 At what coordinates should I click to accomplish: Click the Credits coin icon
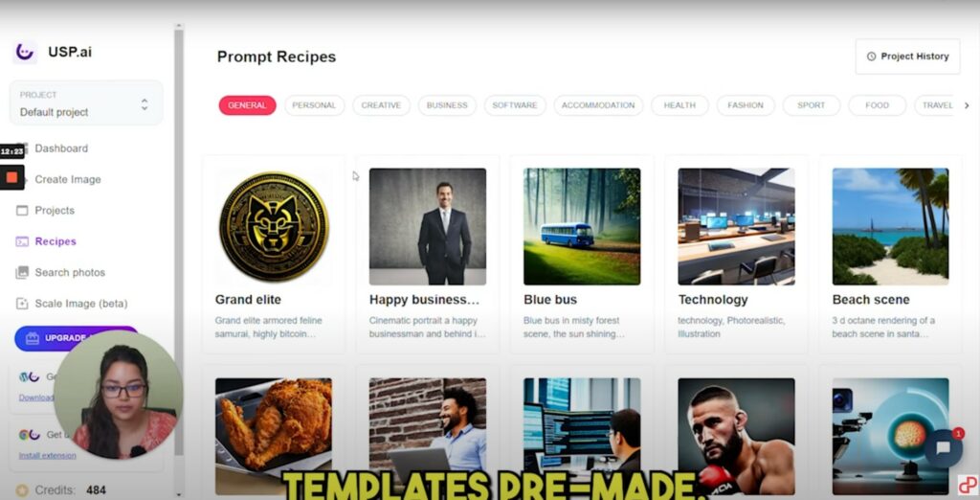(x=22, y=490)
